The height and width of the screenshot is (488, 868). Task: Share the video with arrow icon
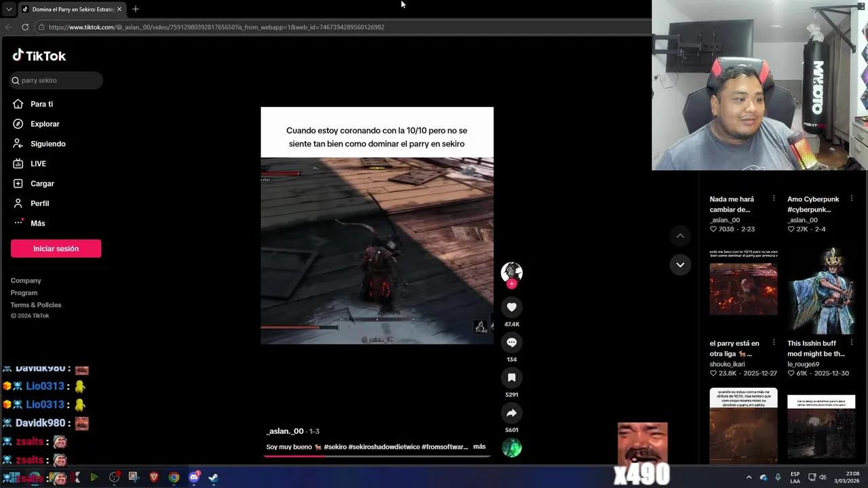click(511, 413)
